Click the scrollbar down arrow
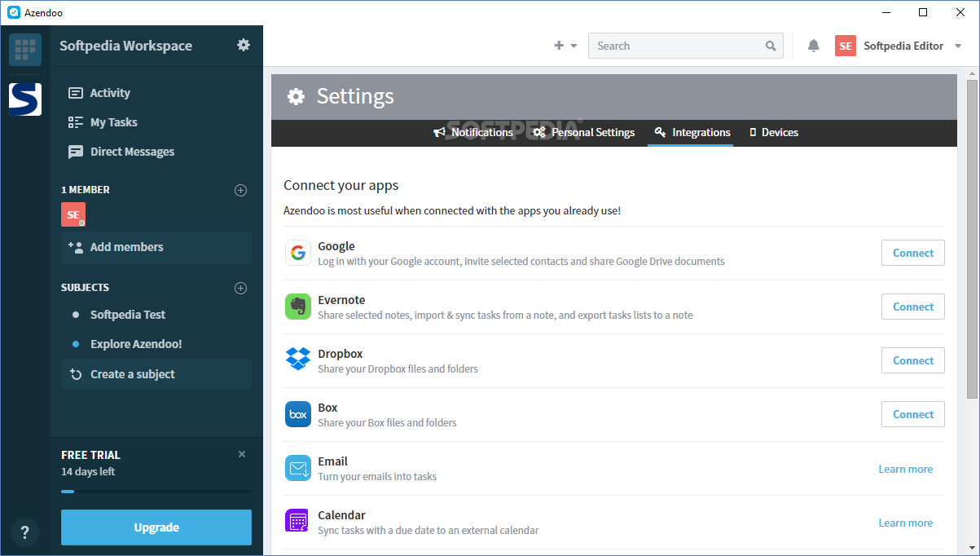The image size is (980, 556). 972,548
